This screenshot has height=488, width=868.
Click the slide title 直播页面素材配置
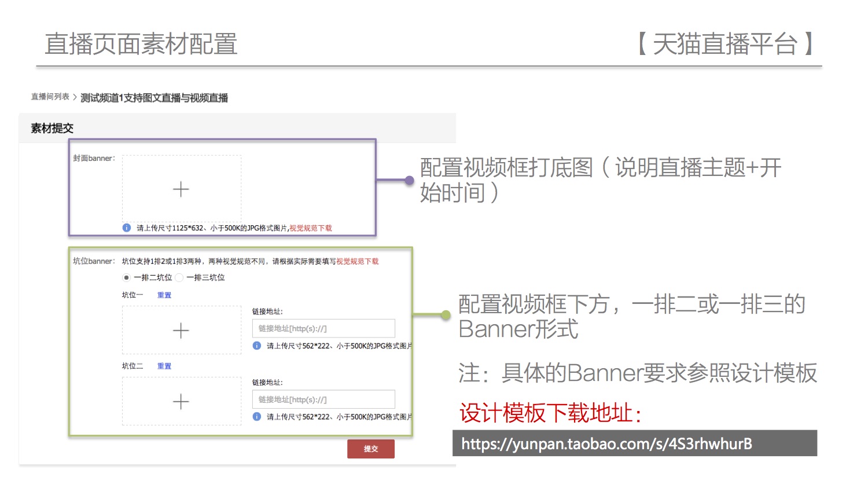click(x=141, y=44)
